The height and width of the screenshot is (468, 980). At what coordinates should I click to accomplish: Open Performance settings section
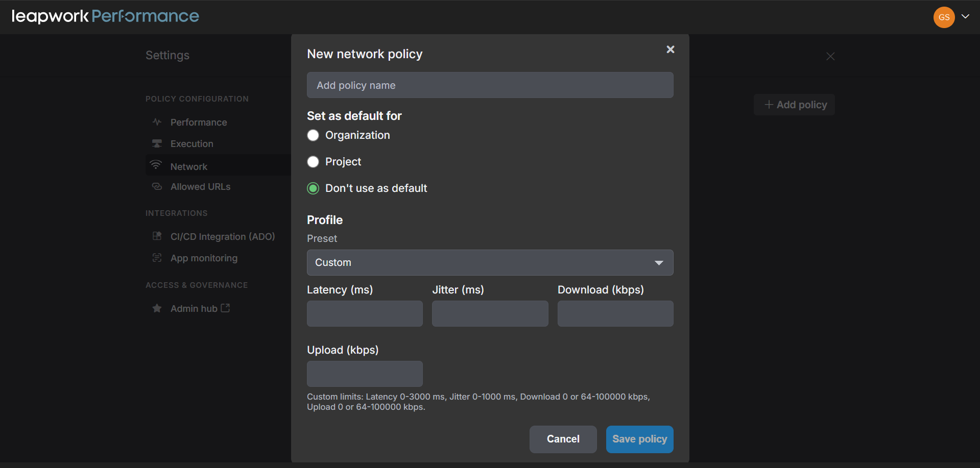click(x=199, y=122)
